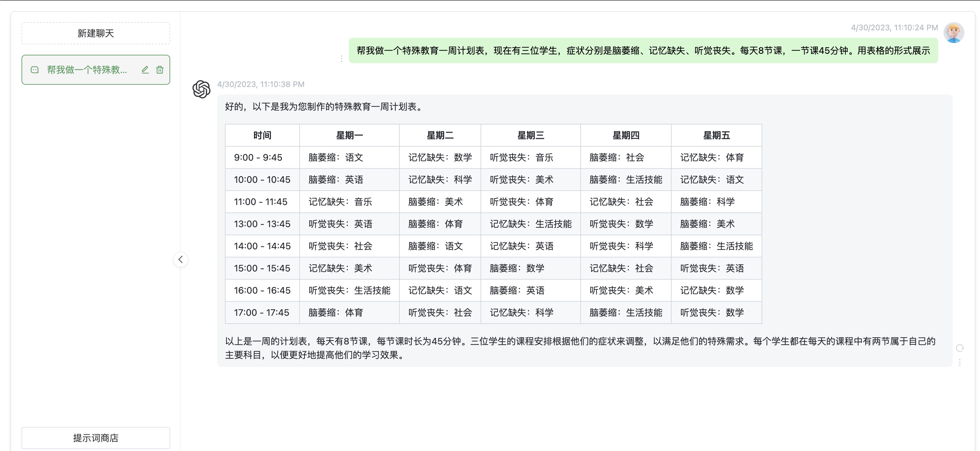Click the assistant timestamp 11:10:38 PM
This screenshot has width=980, height=451.
point(260,84)
